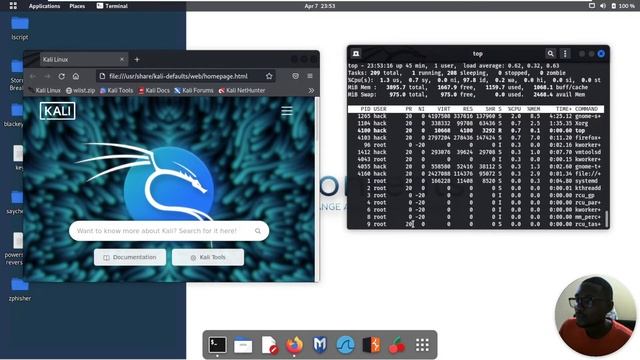Open Firefox from the dock

click(x=294, y=345)
